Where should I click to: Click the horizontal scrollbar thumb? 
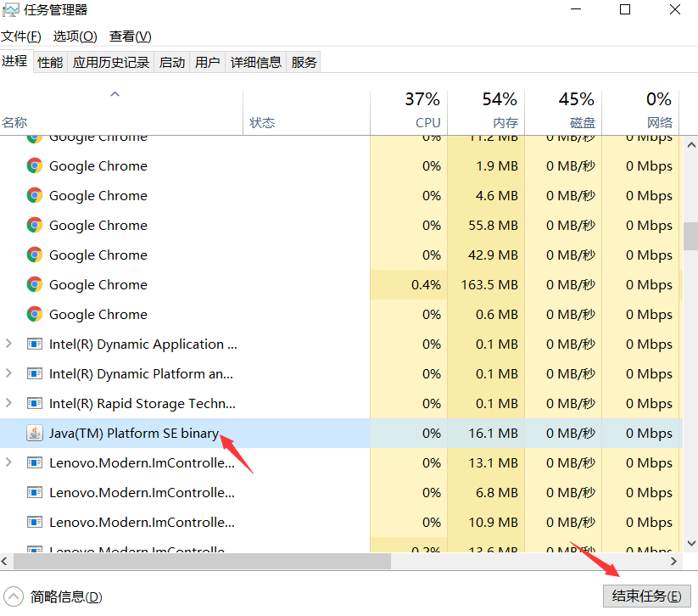pyautogui.click(x=202, y=561)
